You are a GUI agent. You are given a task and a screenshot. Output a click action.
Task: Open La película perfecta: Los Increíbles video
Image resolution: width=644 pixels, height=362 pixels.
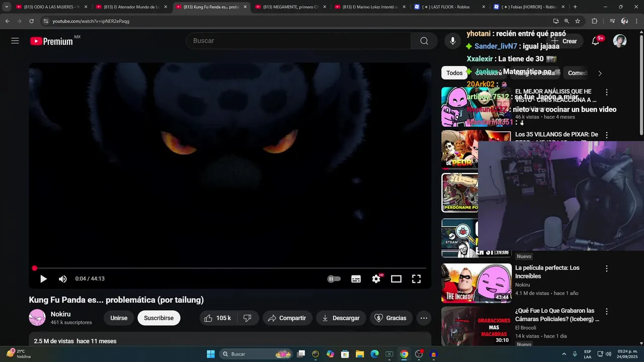pyautogui.click(x=547, y=272)
